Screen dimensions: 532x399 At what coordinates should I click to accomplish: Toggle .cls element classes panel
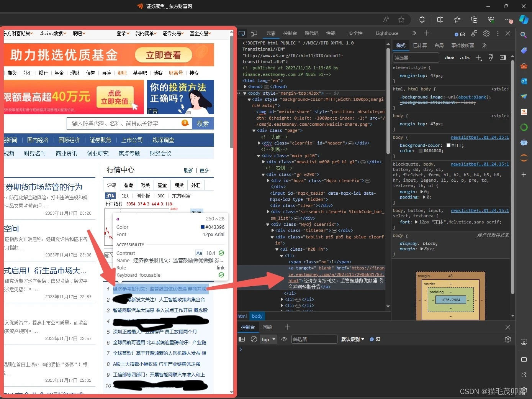point(465,57)
